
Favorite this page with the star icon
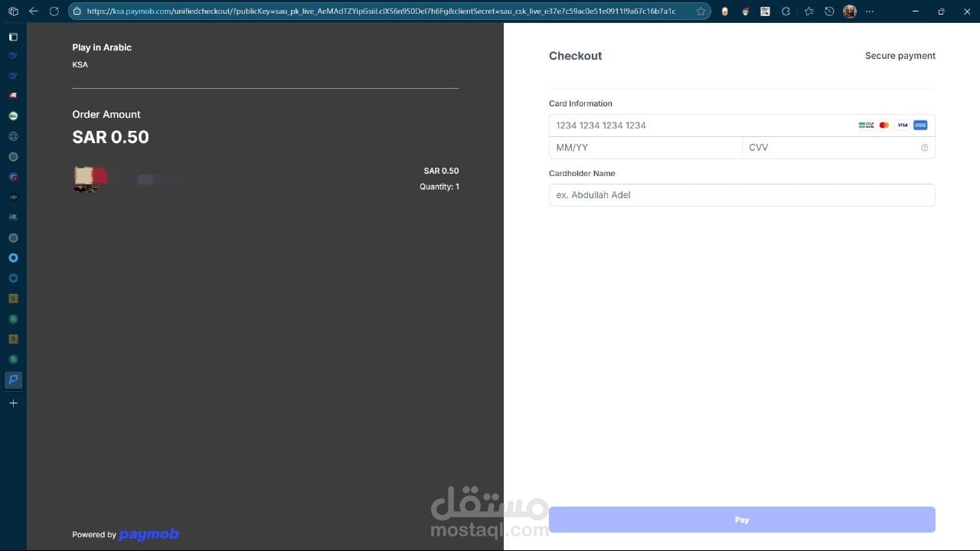tap(701, 11)
